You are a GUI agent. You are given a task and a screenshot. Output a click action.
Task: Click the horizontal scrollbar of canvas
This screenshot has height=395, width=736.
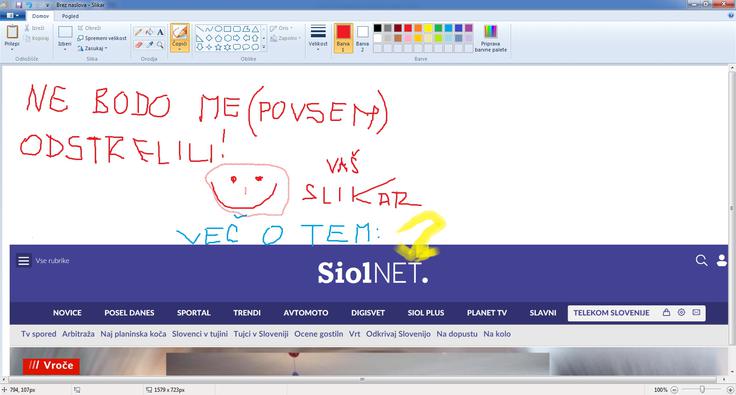pos(362,379)
